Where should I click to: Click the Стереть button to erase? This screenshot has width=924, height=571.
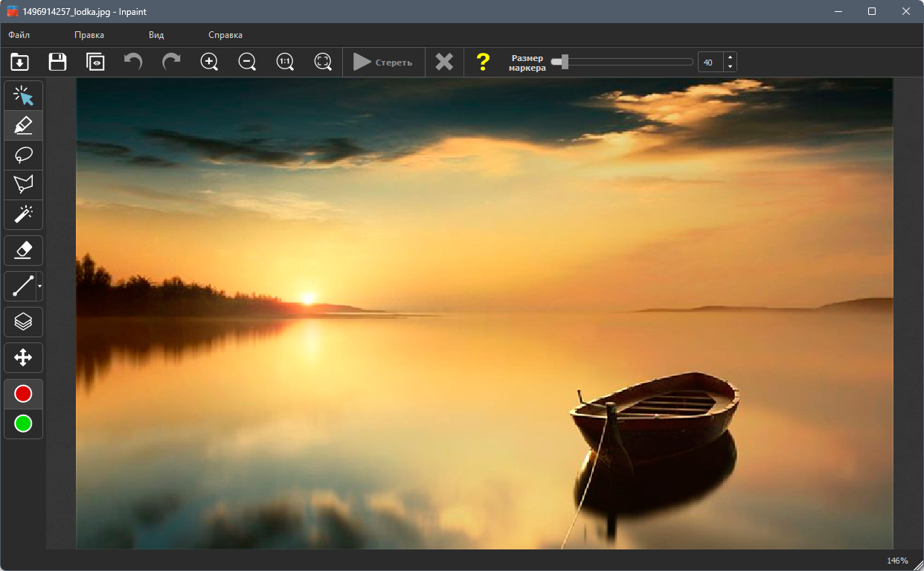coord(383,62)
